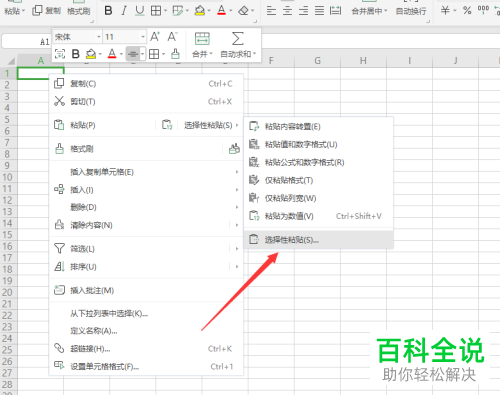Click the mini toolbar borders icon
Image resolution: width=500 pixels, height=395 pixels.
point(154,54)
